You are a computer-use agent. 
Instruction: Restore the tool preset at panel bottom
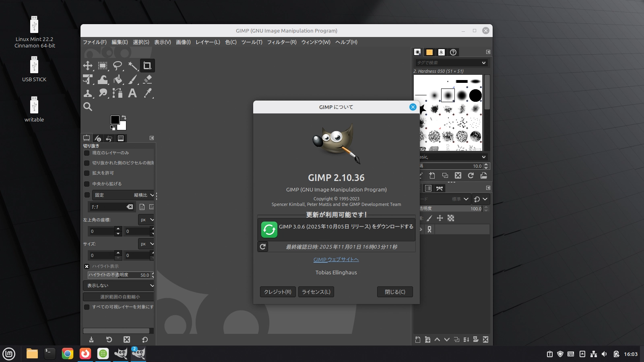pyautogui.click(x=109, y=339)
